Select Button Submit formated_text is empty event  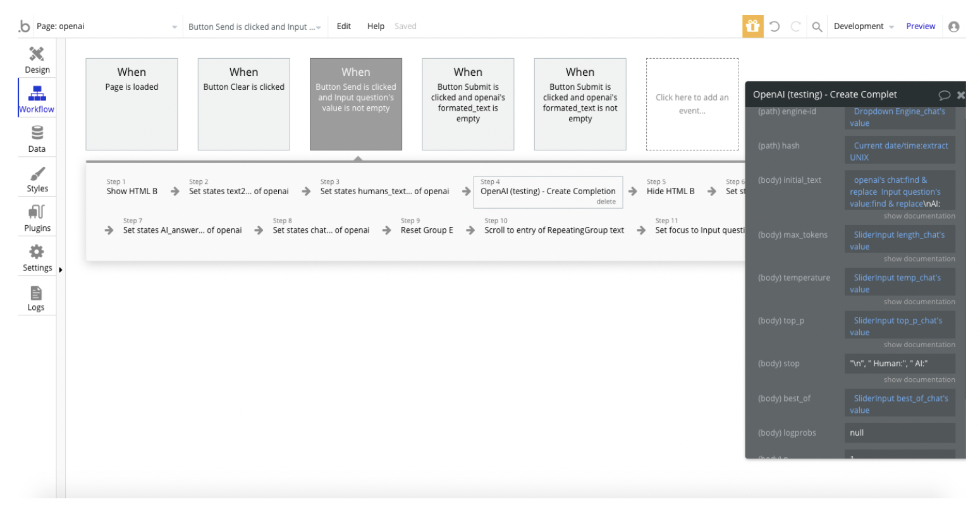[468, 104]
